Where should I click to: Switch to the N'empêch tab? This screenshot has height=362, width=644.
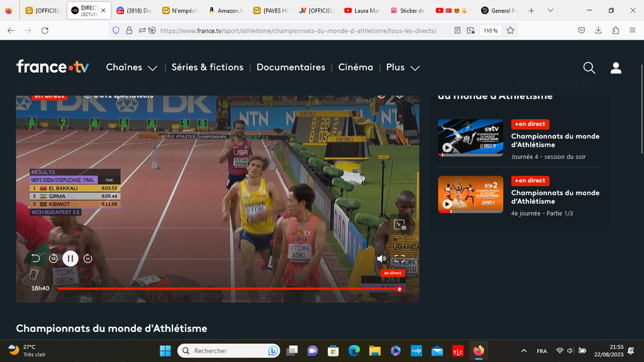point(180,11)
